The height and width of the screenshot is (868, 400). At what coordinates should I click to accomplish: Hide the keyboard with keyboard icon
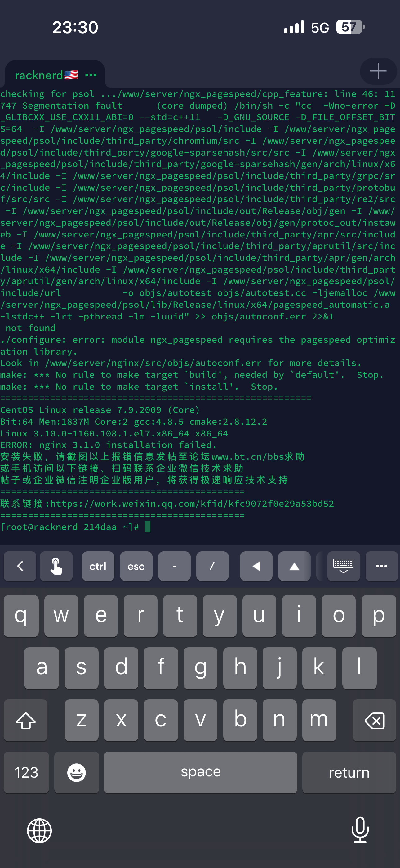pyautogui.click(x=344, y=566)
